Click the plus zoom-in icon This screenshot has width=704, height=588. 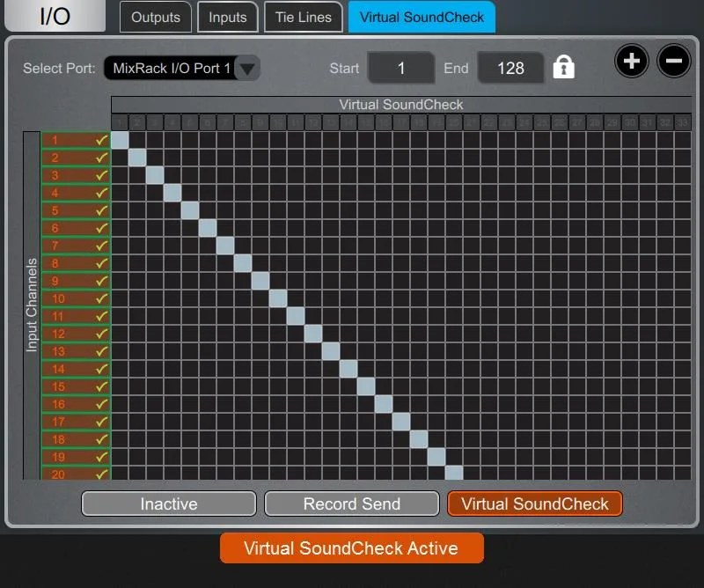tap(631, 61)
